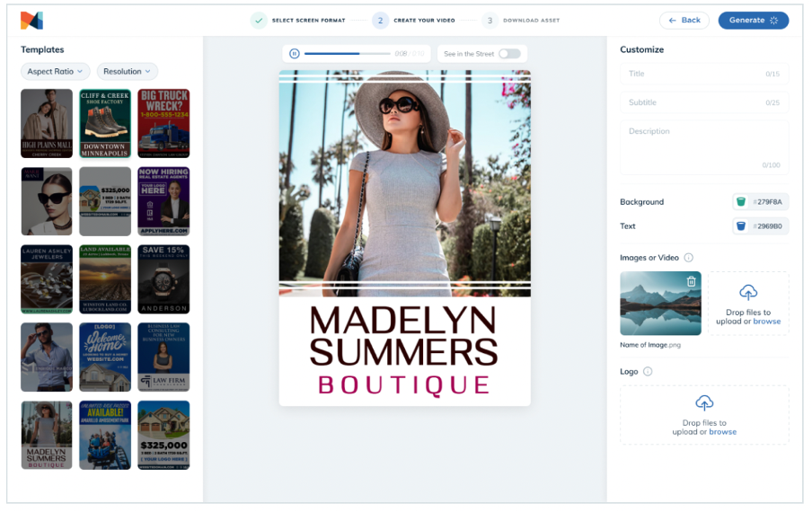Click step 3 circle Download Asset
This screenshot has width=812, height=512.
coord(490,21)
